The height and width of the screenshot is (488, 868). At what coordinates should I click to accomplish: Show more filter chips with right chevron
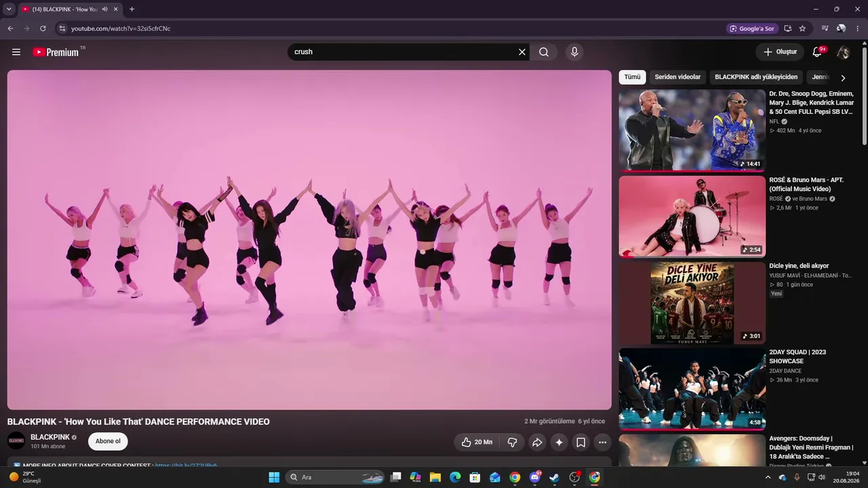[x=843, y=78]
